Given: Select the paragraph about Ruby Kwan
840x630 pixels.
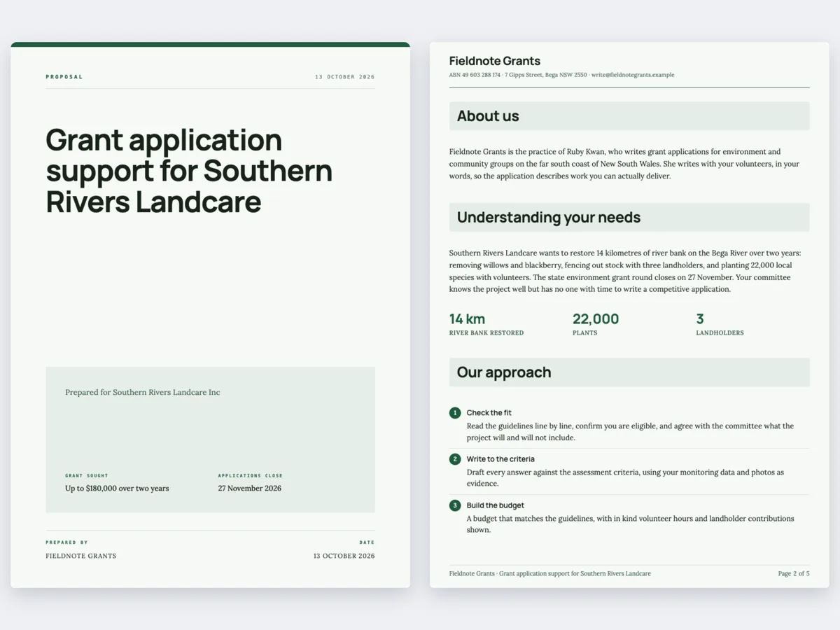Looking at the screenshot, I should pyautogui.click(x=624, y=164).
